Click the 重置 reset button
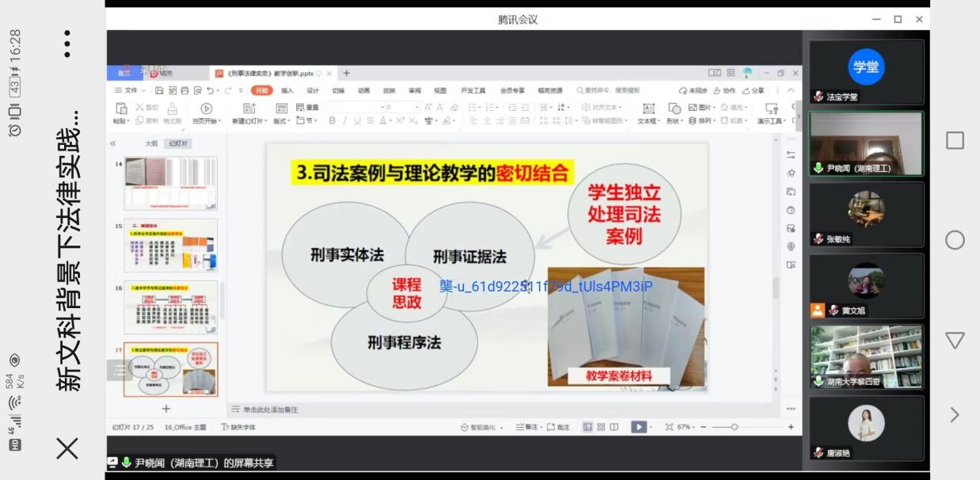This screenshot has height=480, width=980. pos(307,108)
